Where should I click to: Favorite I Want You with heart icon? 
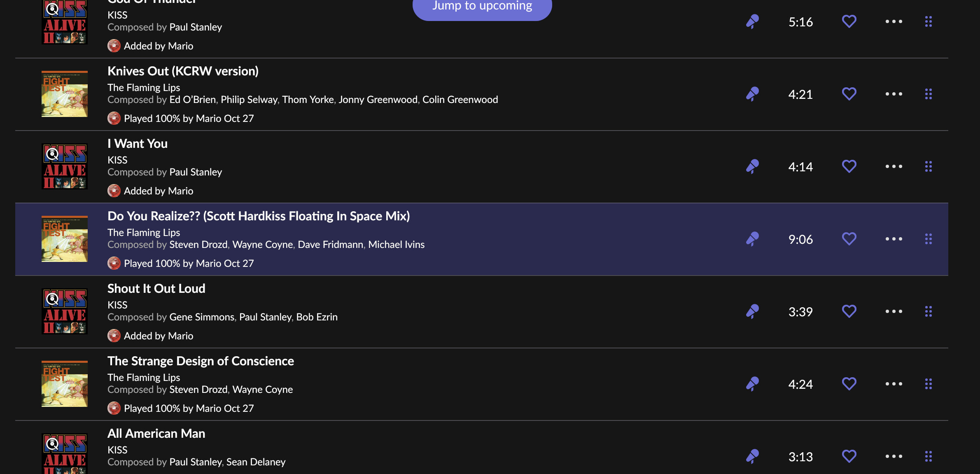pos(849,166)
